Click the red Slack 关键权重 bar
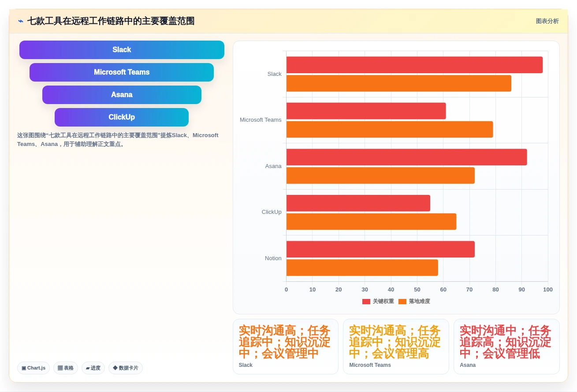577x392 pixels. click(414, 65)
